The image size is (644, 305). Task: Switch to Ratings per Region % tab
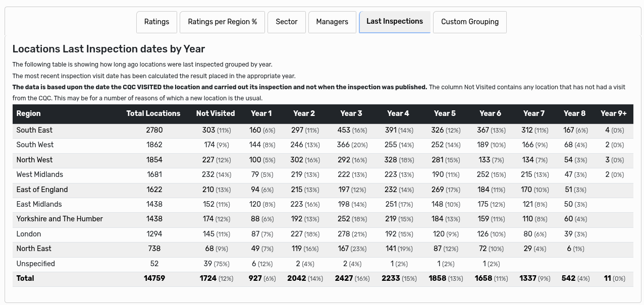coord(222,22)
